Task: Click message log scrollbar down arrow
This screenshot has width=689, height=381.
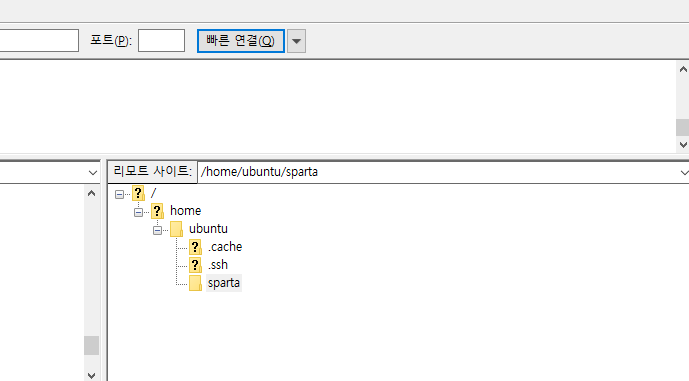Action: tap(683, 145)
